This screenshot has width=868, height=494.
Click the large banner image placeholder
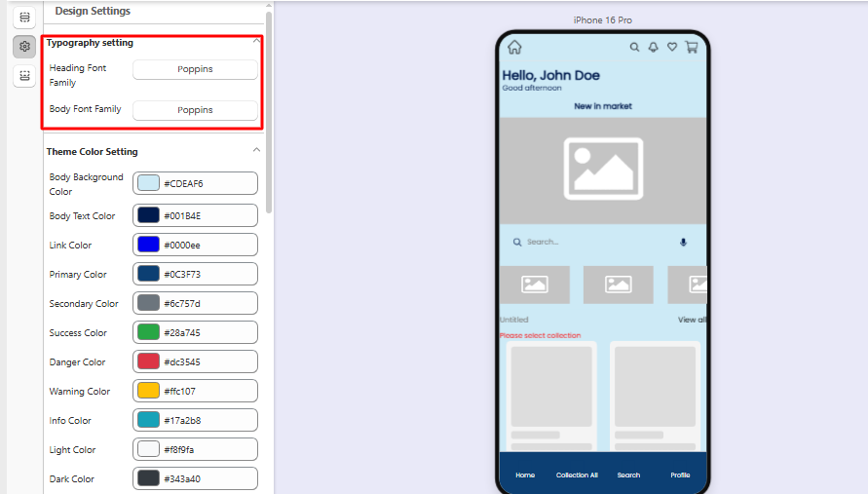point(603,169)
